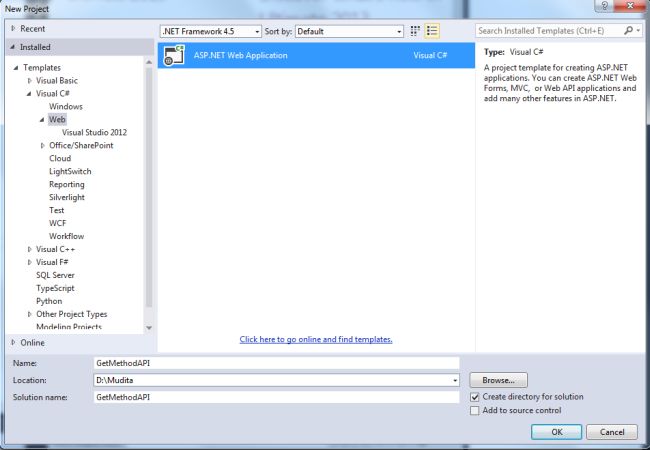Click the project Name input field
650x450 pixels.
[276, 363]
